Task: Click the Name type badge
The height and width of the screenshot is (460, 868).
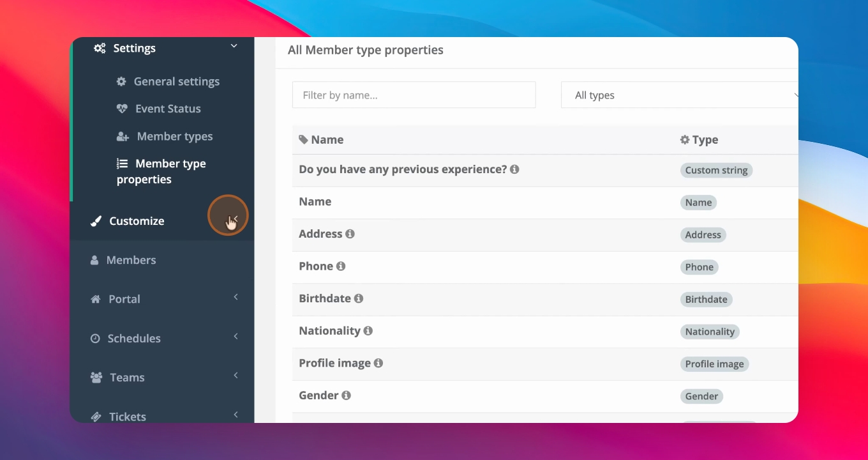Action: (x=698, y=203)
